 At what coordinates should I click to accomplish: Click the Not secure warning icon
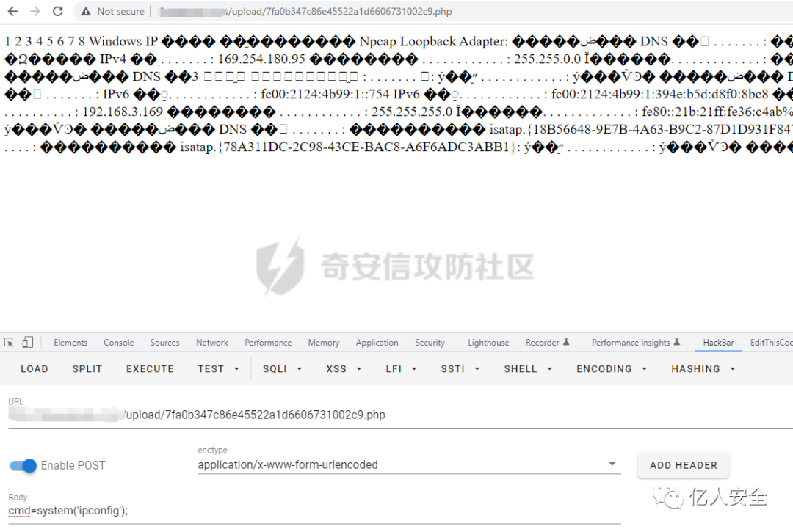[86, 11]
